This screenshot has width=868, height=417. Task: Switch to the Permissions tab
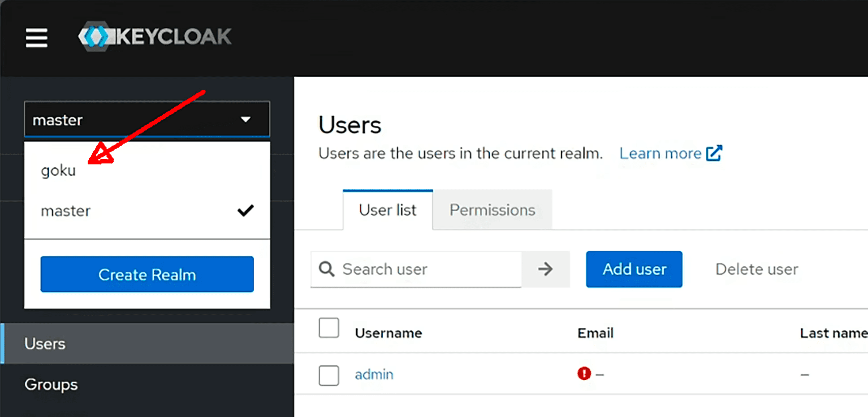[492, 210]
